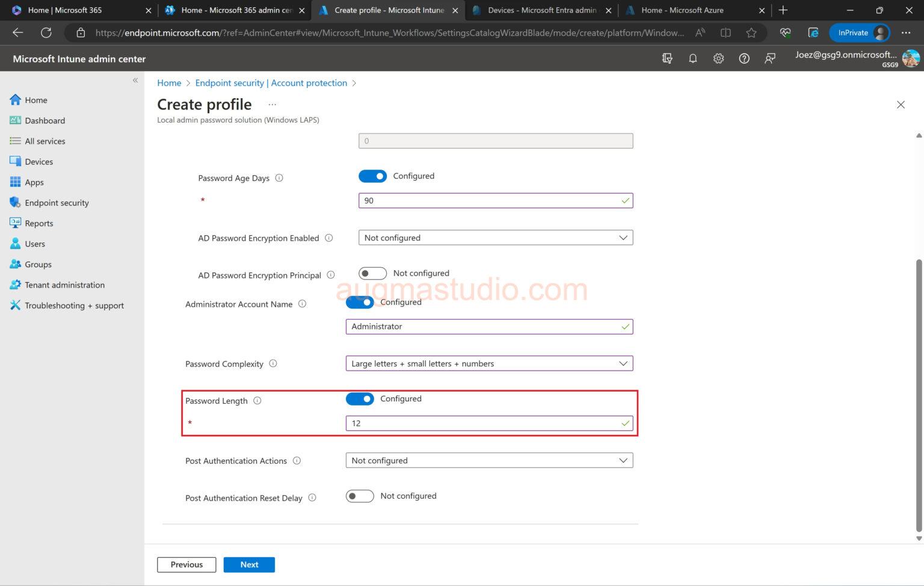Viewport: 924px width, 586px height.
Task: Open the settings gear in the top bar
Action: [x=718, y=58]
